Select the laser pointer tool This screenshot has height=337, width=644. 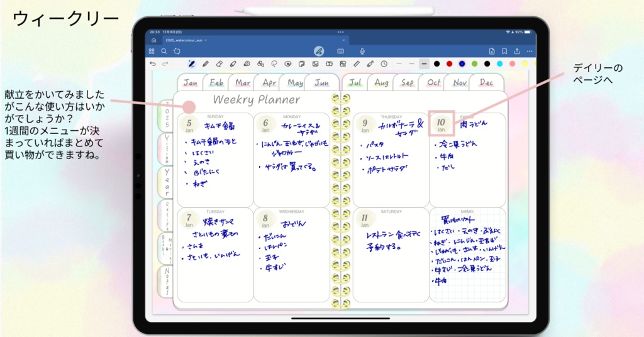tap(370, 64)
